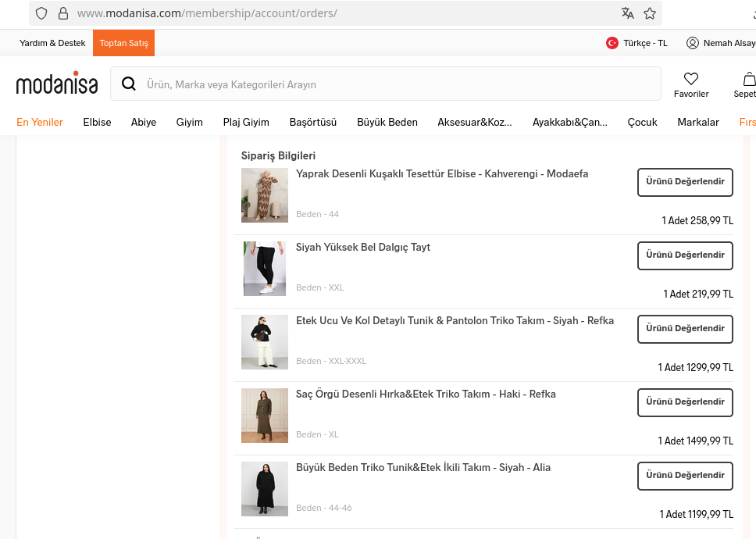Click the Toptan Satış button

click(124, 43)
